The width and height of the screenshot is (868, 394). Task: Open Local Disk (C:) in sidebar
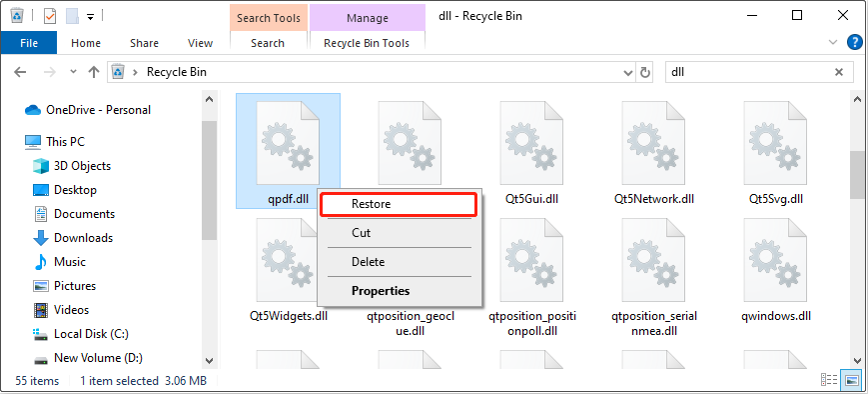[x=81, y=334]
